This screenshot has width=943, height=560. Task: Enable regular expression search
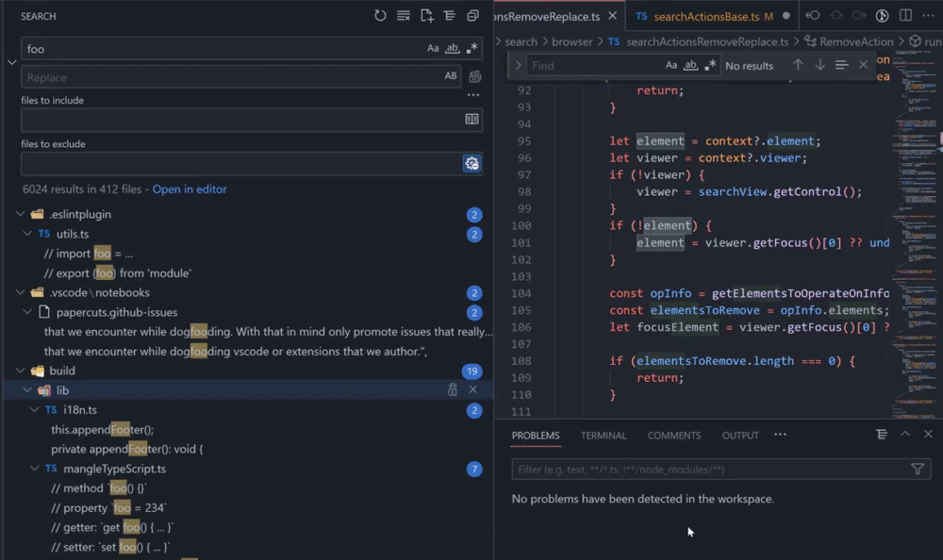[x=471, y=48]
